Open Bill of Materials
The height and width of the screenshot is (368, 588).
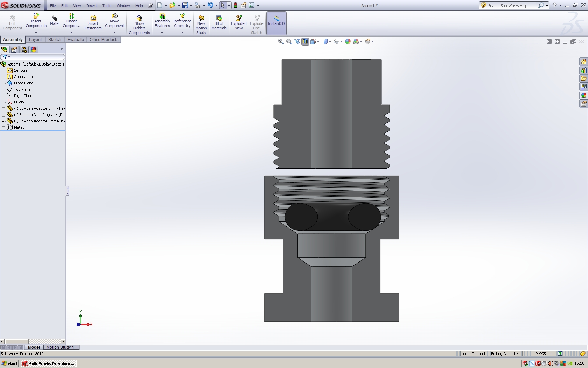219,23
